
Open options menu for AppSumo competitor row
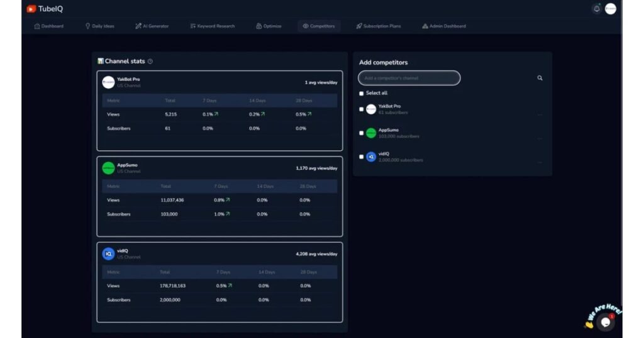click(x=540, y=139)
